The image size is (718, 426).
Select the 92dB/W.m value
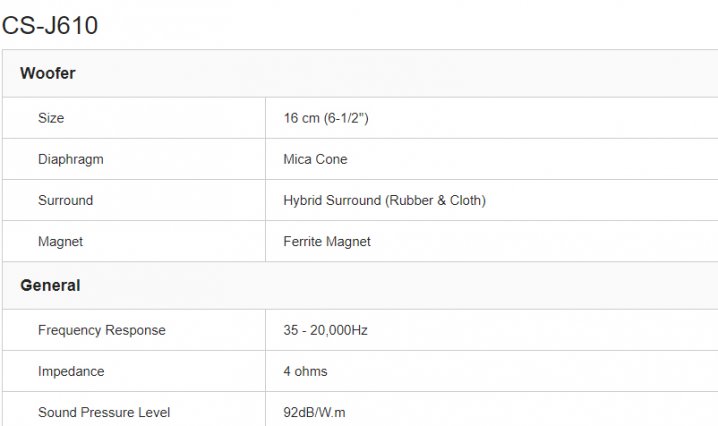[315, 412]
